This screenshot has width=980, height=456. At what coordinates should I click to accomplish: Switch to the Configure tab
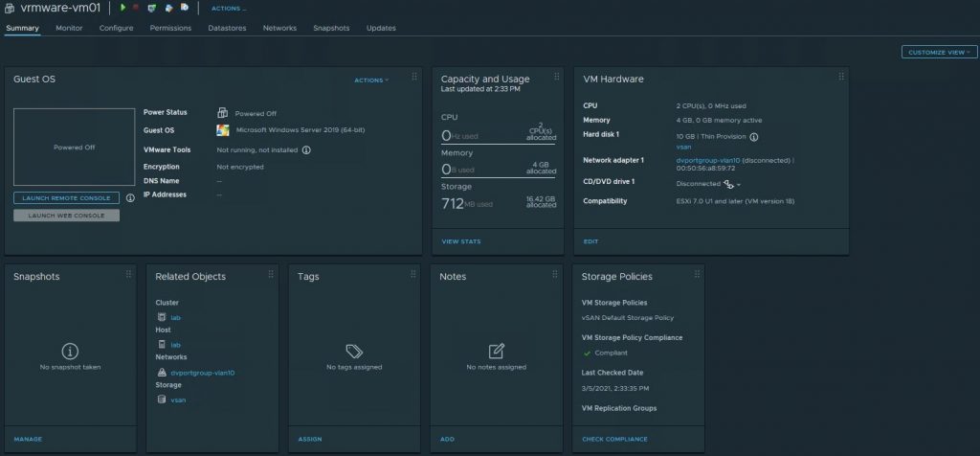116,28
